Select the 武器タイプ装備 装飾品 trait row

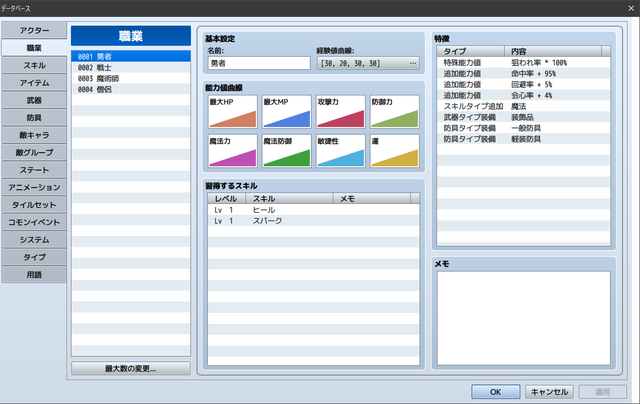[524, 117]
